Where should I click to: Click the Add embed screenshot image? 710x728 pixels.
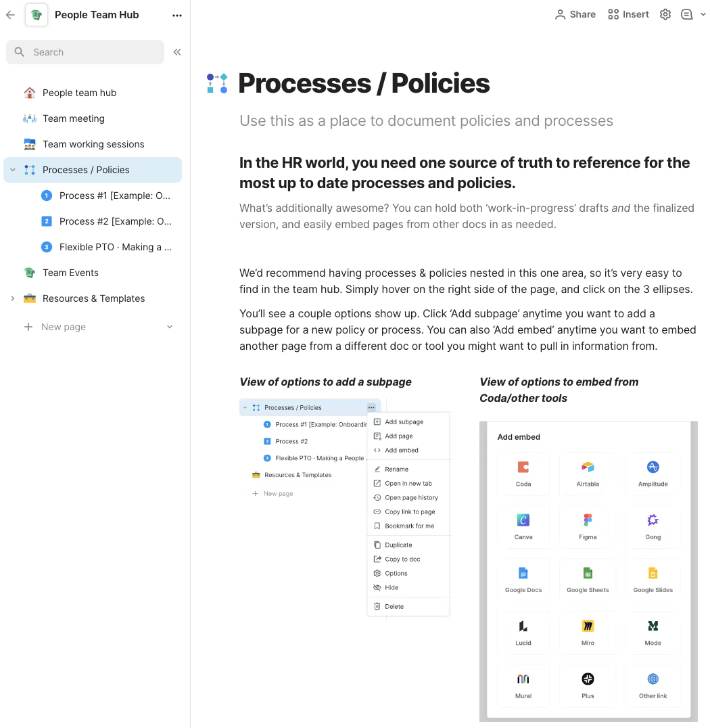(588, 571)
